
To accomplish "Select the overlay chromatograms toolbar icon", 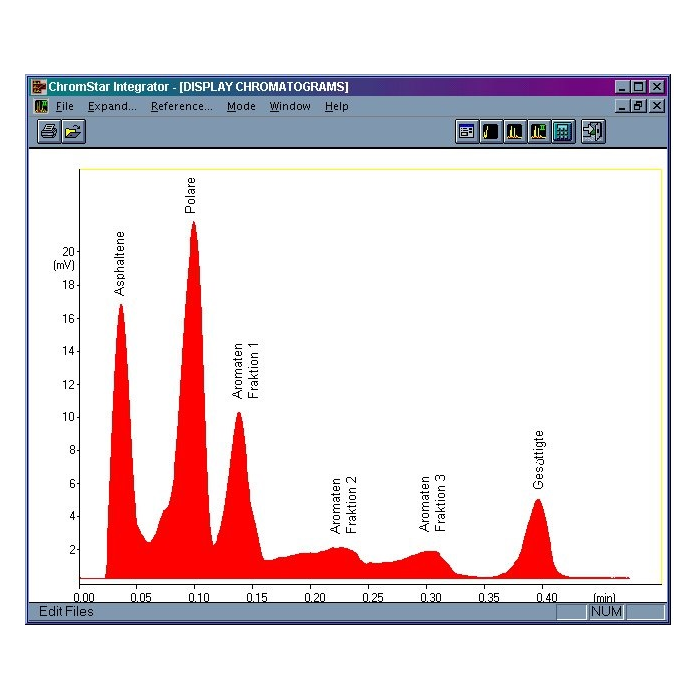I will coord(538,131).
